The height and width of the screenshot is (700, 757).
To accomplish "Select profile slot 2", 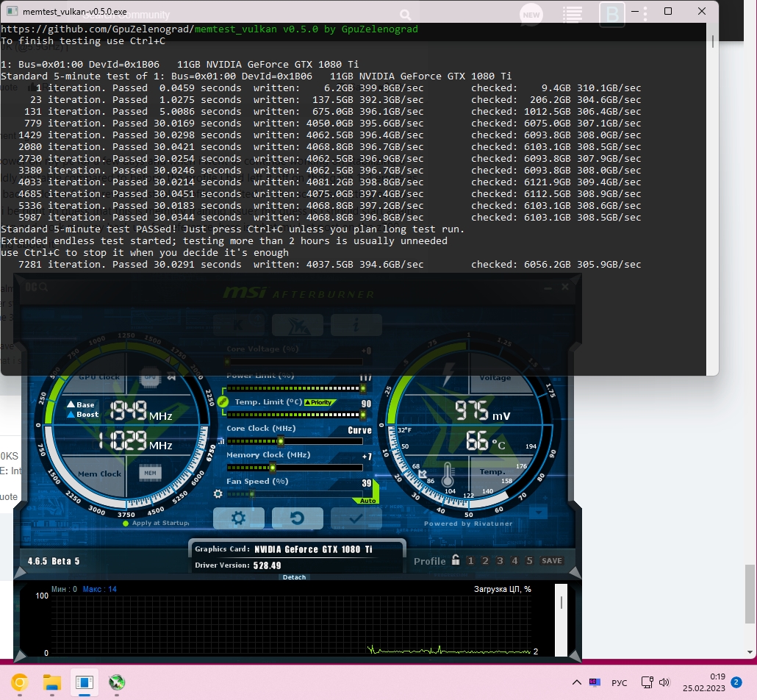I will click(x=485, y=561).
